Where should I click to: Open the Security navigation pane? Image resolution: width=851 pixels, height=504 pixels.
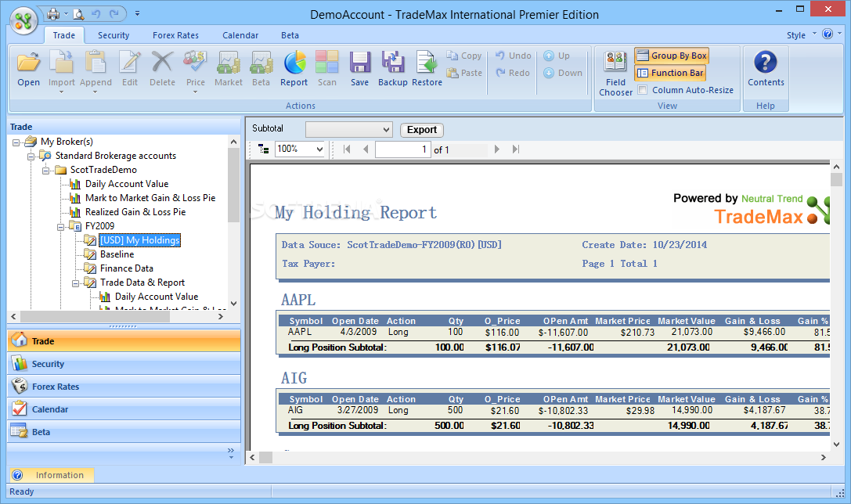coord(124,363)
